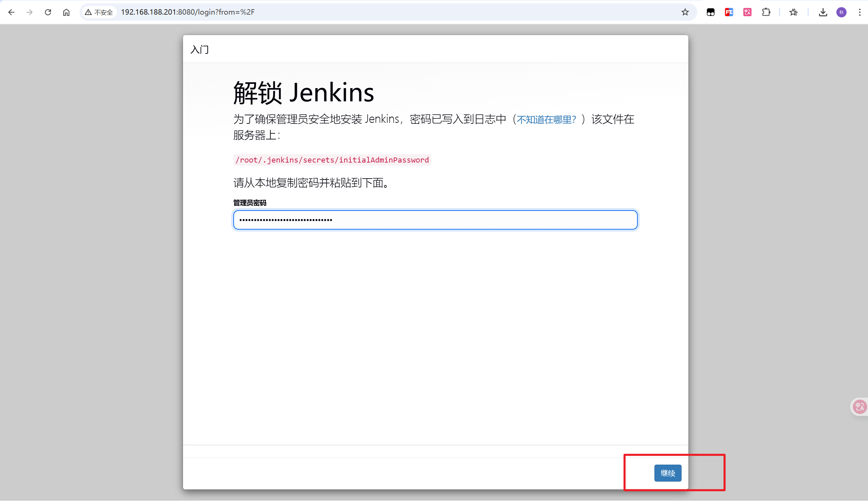This screenshot has width=868, height=501.
Task: Click the initialAdminPassword file path text
Action: pyautogui.click(x=332, y=160)
